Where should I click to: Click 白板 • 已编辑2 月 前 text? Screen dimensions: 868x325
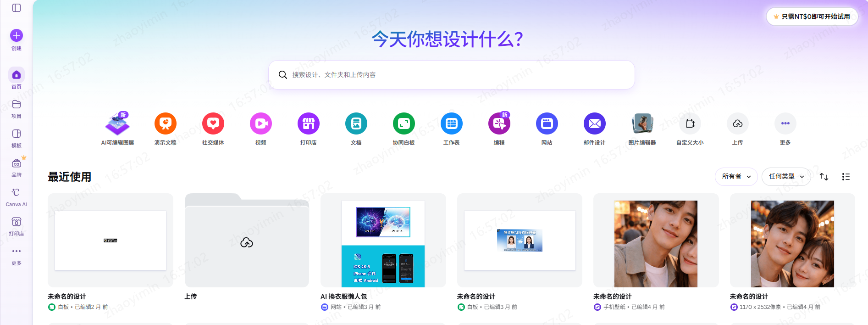83,307
